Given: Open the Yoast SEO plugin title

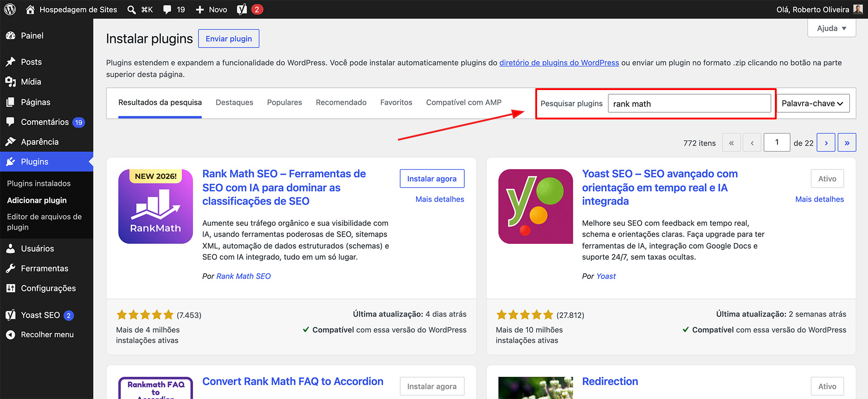Looking at the screenshot, I should (660, 187).
